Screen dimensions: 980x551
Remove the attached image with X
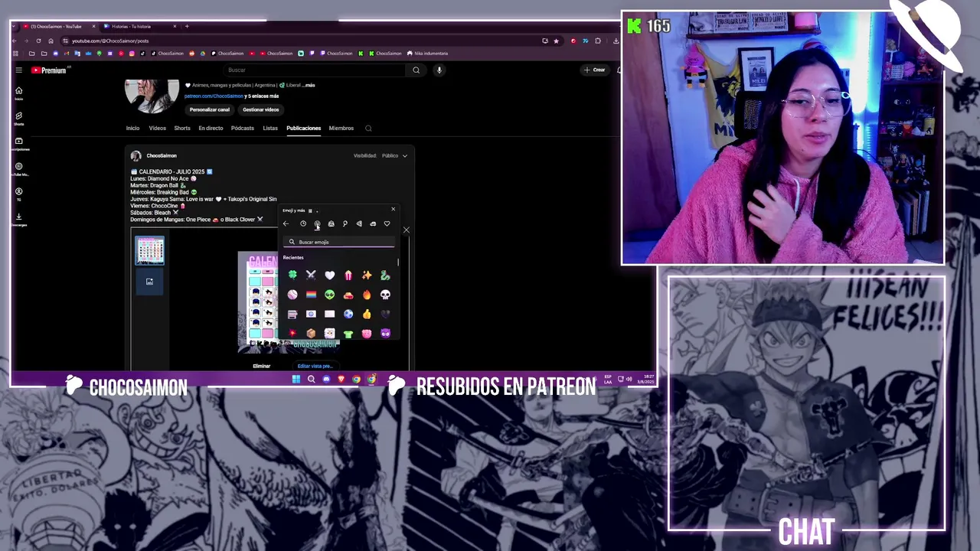[406, 230]
